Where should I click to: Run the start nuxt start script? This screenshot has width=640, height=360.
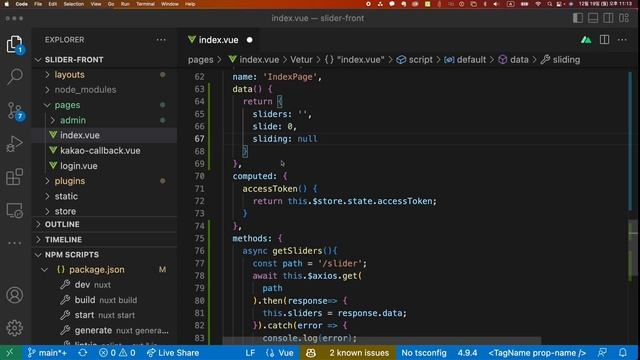[x=104, y=315]
